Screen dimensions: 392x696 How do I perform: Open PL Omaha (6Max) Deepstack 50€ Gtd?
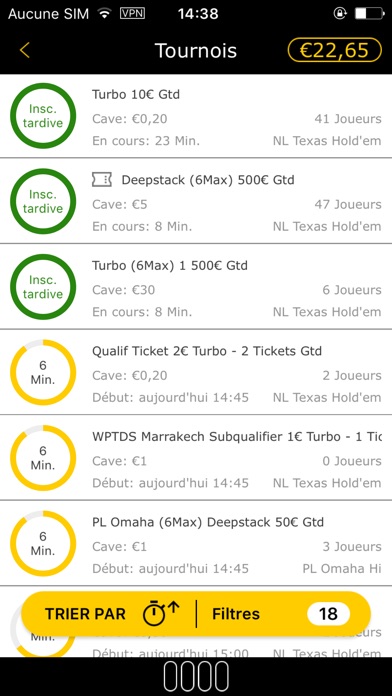coord(196,544)
